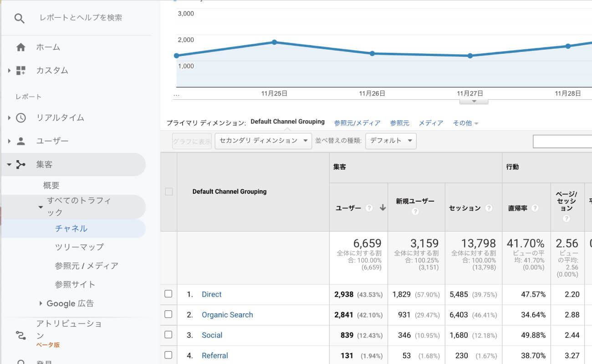
Task: Open アトリビューション ベータ版 section
Action: 69,334
